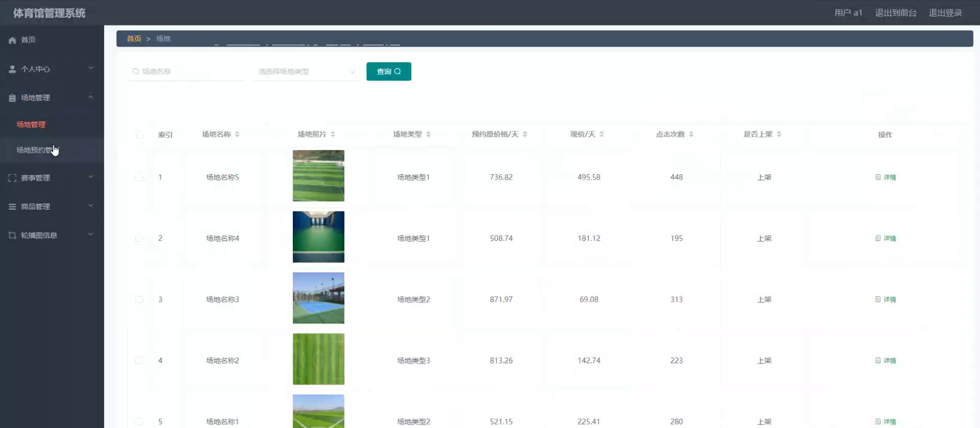The width and height of the screenshot is (980, 428).
Task: Open 详情 for 场地名称4
Action: coord(885,238)
